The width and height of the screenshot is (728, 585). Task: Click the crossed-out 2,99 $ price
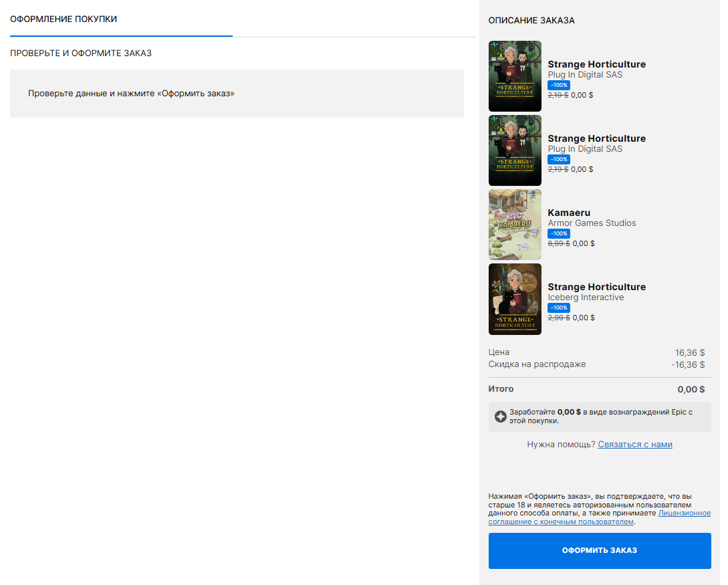pyautogui.click(x=558, y=318)
